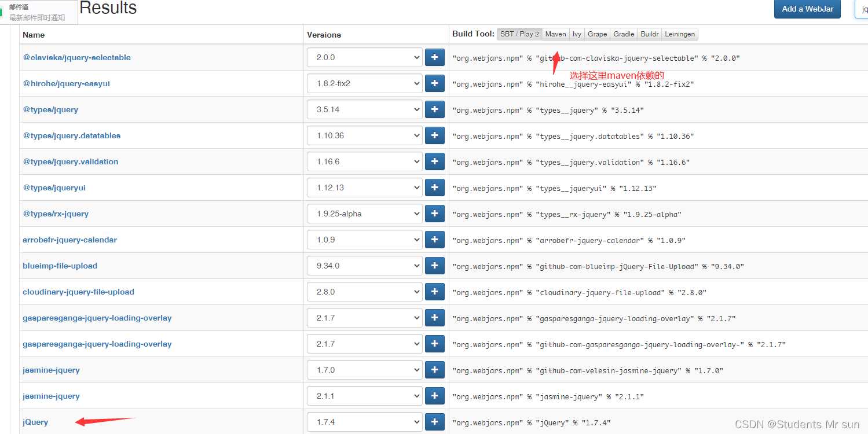Image resolution: width=868 pixels, height=434 pixels.
Task: Open the @hirohe/jquery-easyui link
Action: (67, 83)
